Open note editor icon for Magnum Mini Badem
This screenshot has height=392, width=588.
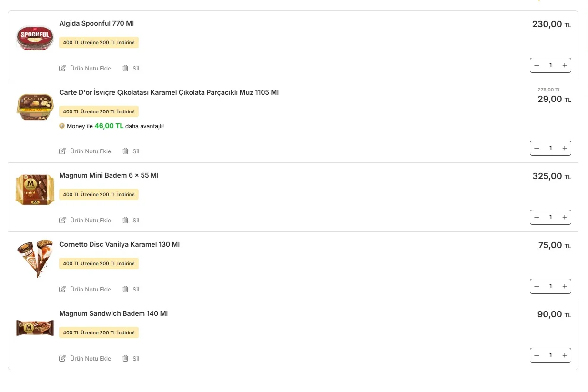[62, 220]
